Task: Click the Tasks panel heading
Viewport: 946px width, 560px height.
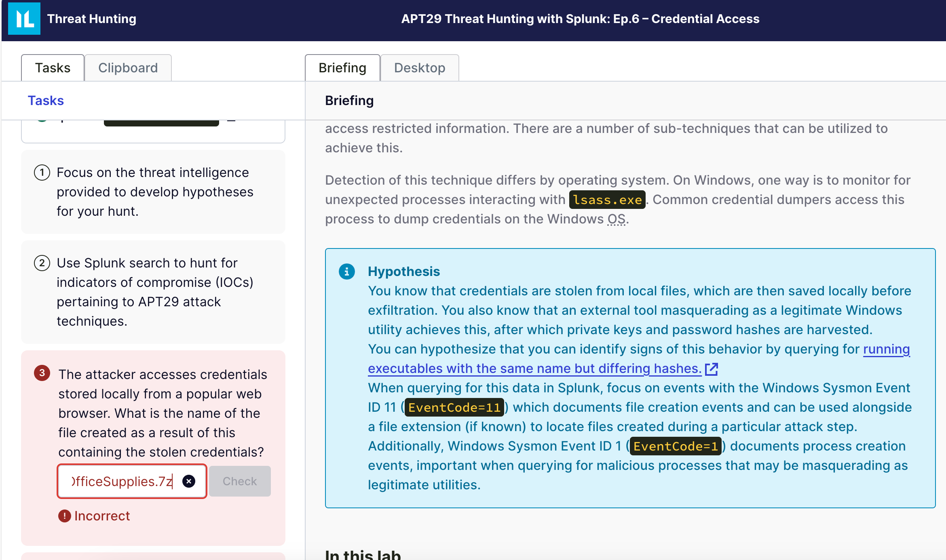Action: pyautogui.click(x=46, y=101)
